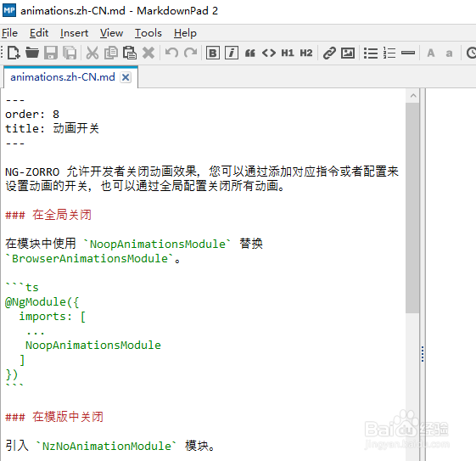Undo the last edit
Image resolution: width=476 pixels, height=461 pixels.
171,53
